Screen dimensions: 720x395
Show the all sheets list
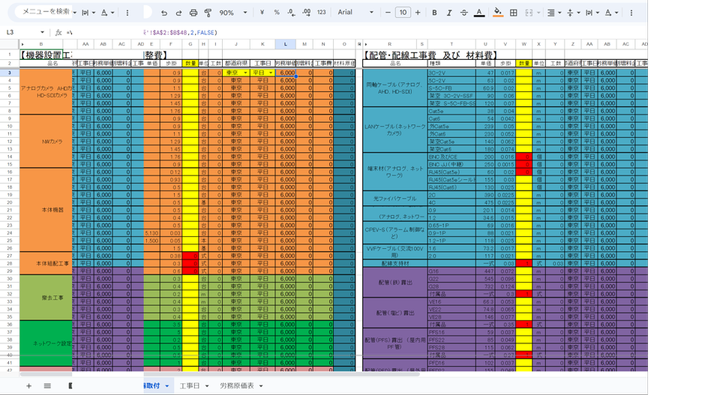(47, 386)
